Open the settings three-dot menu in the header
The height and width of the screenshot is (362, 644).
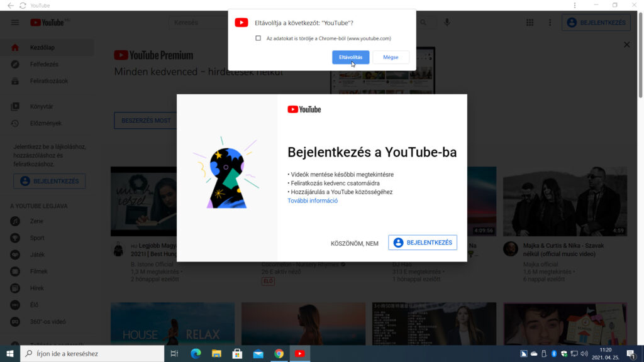(550, 23)
